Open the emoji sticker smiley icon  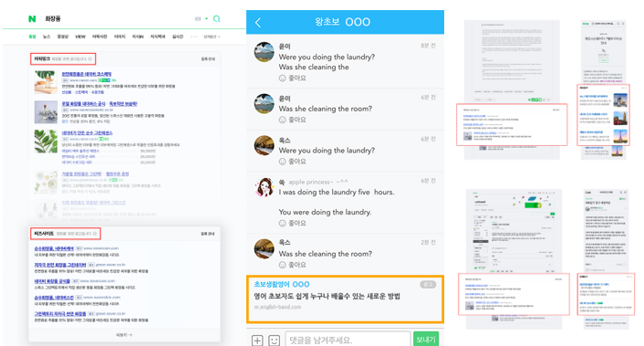coord(274,341)
